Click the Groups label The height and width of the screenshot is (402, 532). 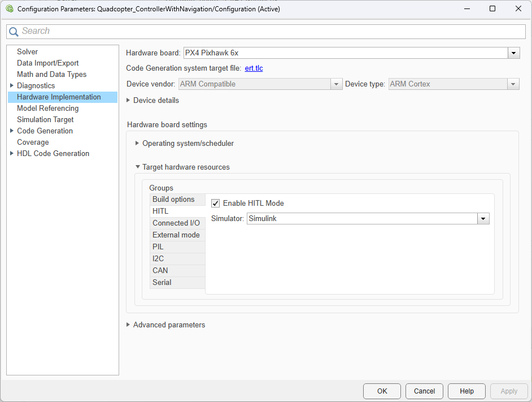pyautogui.click(x=161, y=188)
